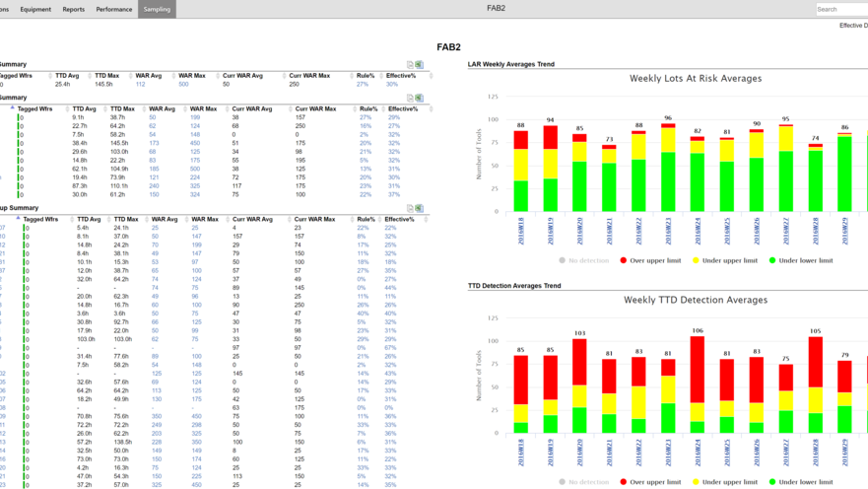Sort single-row summary table by Curr WAR Avg header

pos(242,76)
